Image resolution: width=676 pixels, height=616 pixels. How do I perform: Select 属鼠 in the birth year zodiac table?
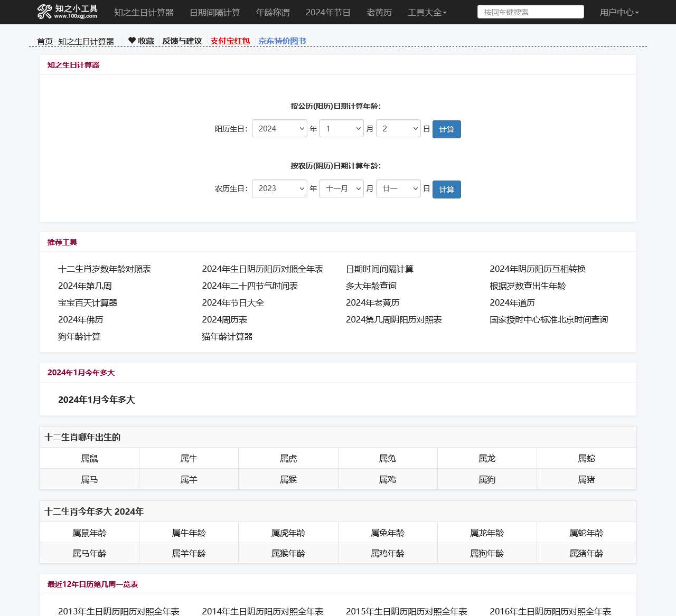coord(89,458)
